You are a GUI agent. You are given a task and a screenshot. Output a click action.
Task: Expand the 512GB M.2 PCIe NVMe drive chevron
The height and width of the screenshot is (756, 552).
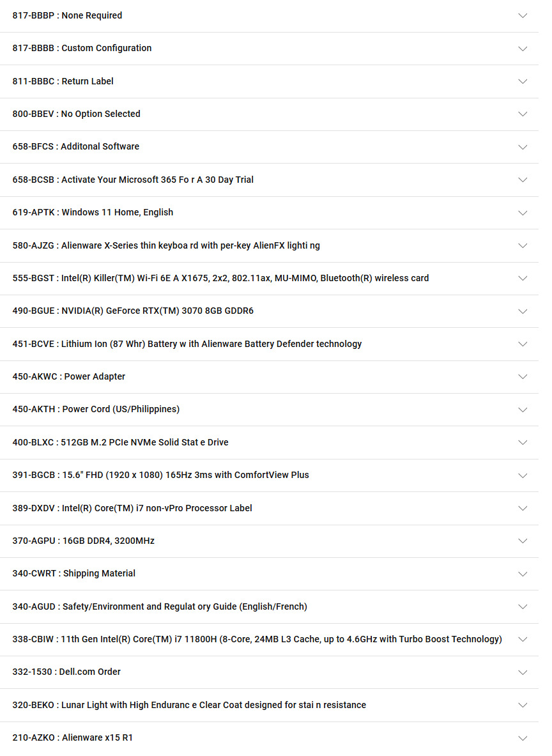pyautogui.click(x=523, y=442)
